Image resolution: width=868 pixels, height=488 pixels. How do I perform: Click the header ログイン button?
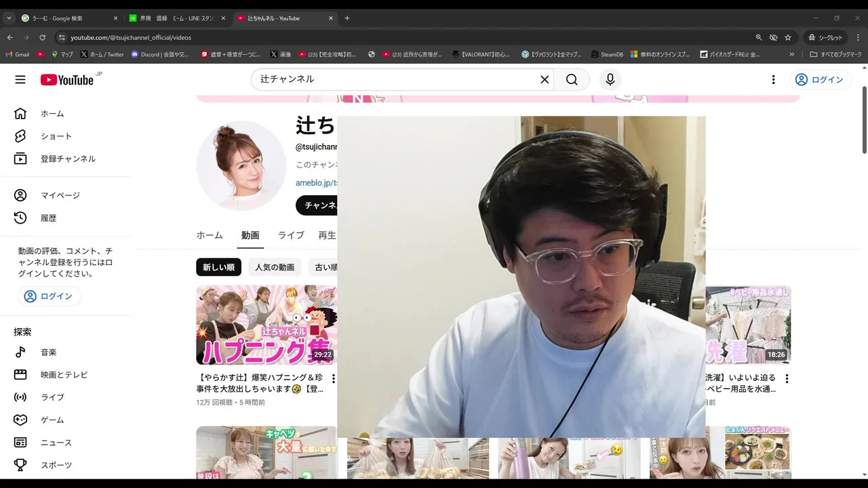(821, 79)
